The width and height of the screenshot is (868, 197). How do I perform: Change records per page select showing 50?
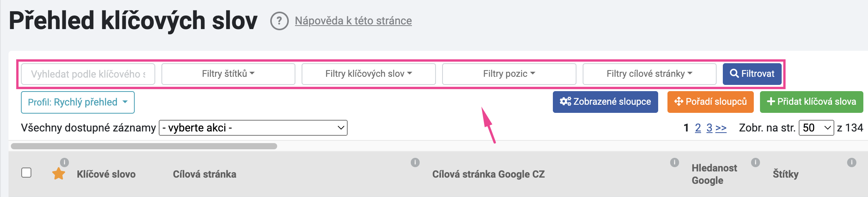point(817,128)
